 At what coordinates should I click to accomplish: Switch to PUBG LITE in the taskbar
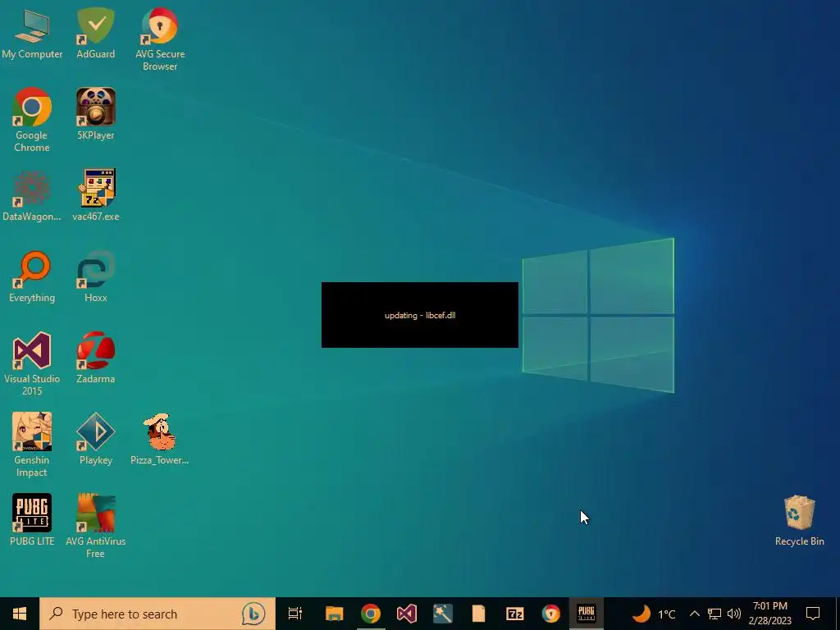587,614
